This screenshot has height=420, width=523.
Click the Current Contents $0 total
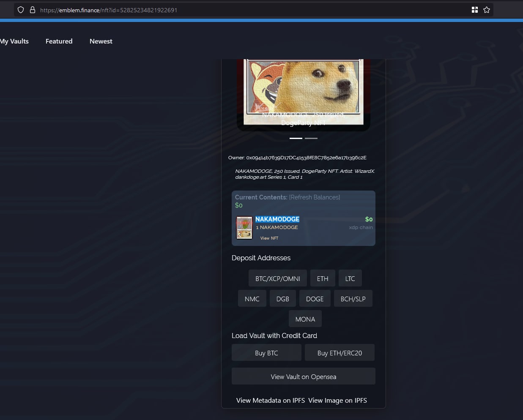point(239,205)
